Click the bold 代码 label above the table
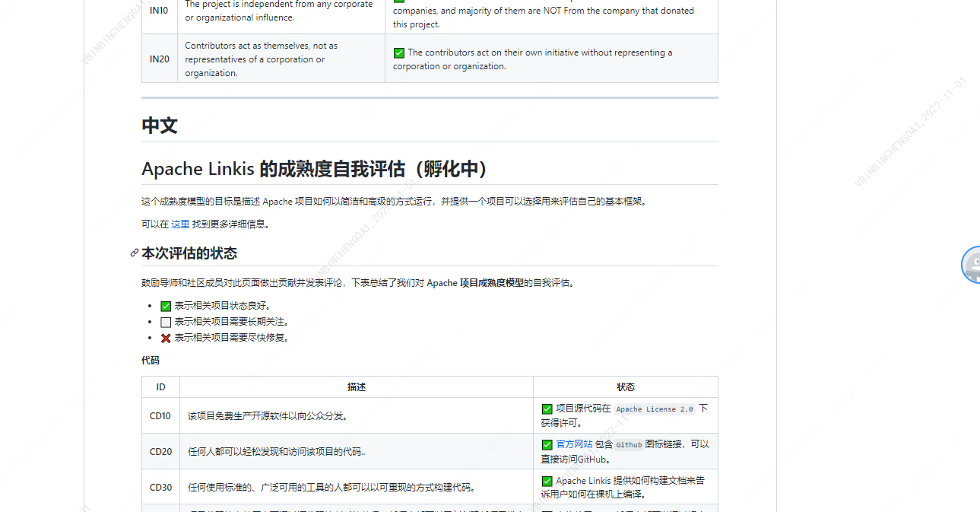 click(x=151, y=361)
